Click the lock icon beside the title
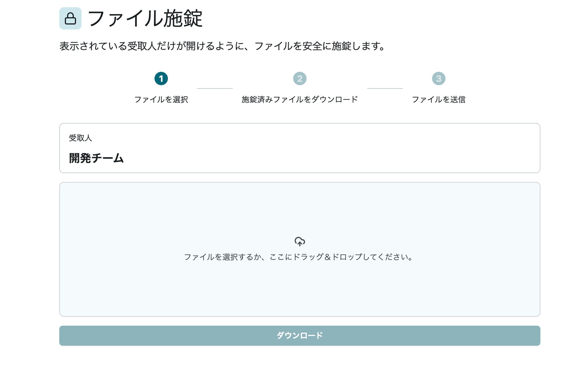This screenshot has height=373, width=588. [x=70, y=18]
